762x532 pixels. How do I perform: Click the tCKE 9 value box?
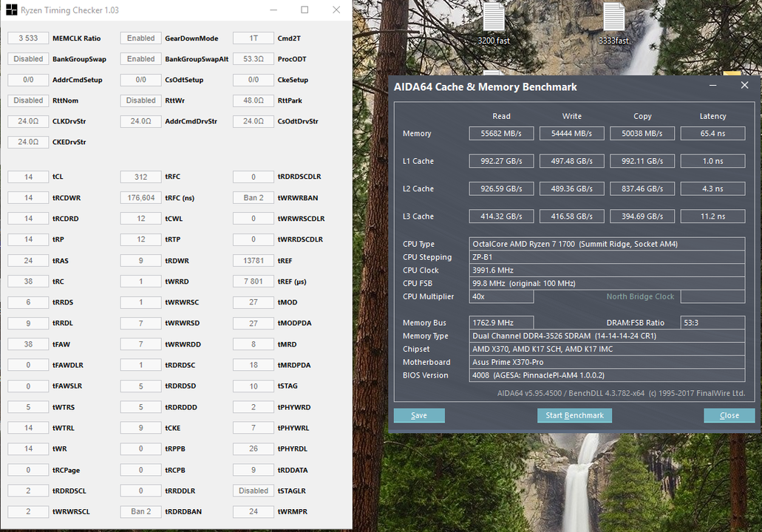pyautogui.click(x=141, y=428)
